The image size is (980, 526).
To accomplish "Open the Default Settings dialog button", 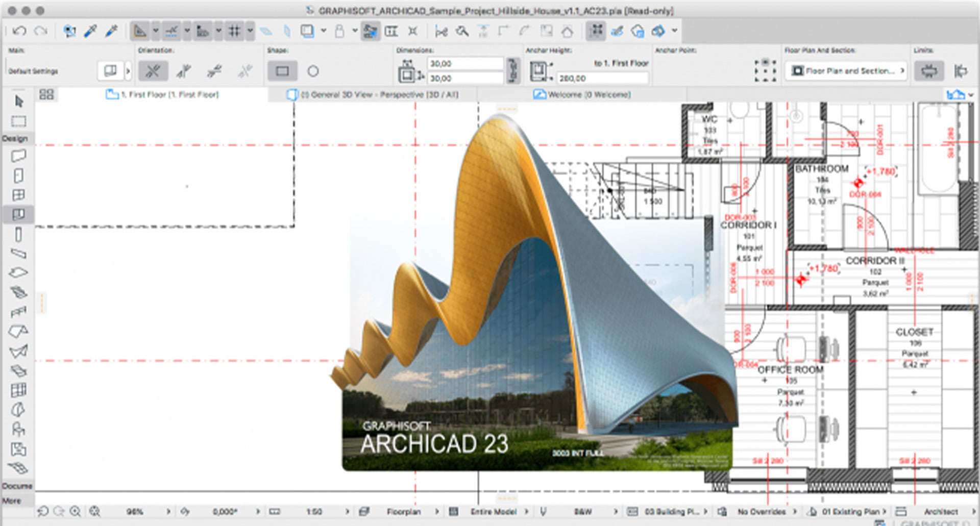I will coord(110,71).
